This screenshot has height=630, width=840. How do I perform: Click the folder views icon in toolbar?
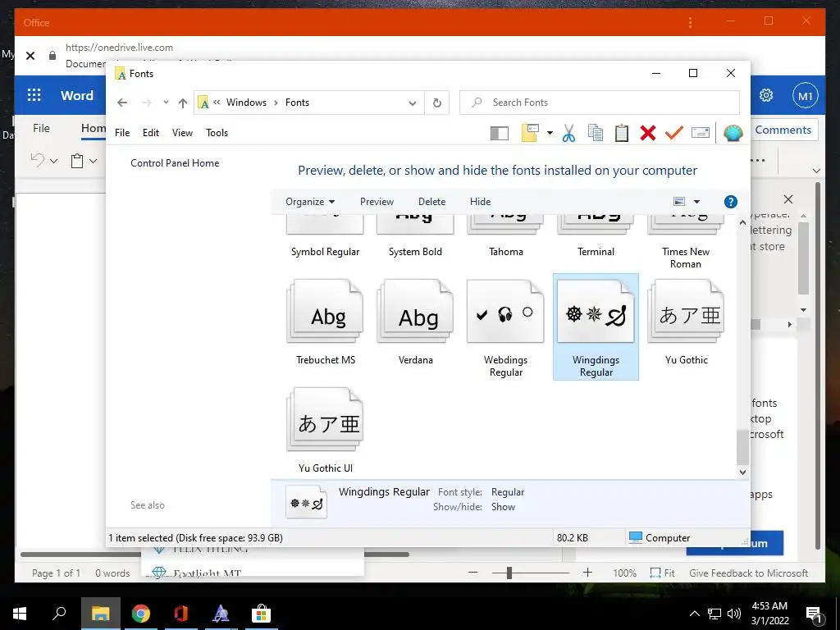pos(530,133)
